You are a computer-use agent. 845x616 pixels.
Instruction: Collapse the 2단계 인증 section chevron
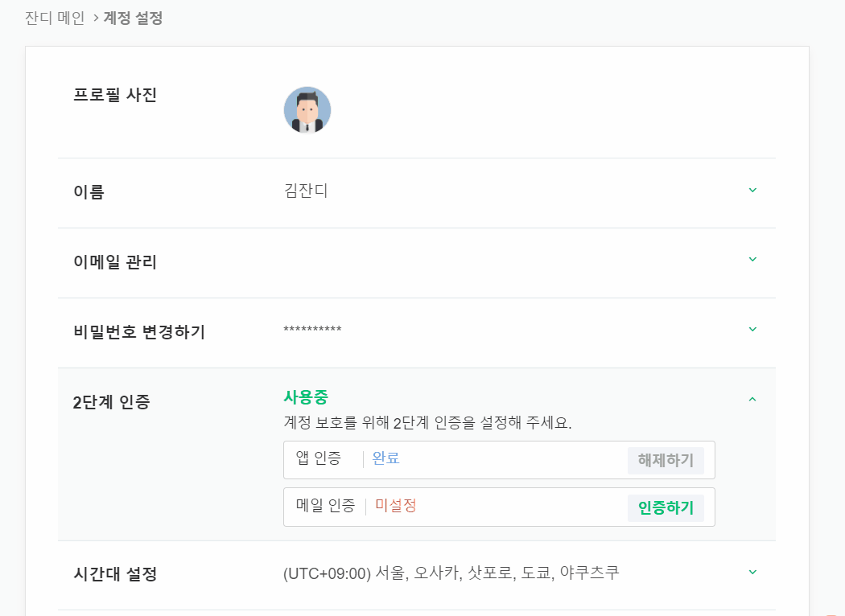point(752,399)
